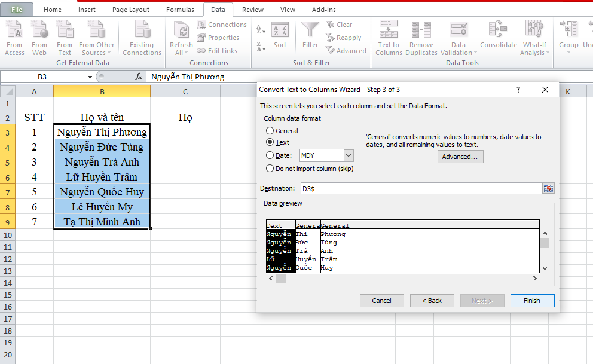Switch to the Home tab
Viewport: 593px width, 364px height.
[53, 10]
